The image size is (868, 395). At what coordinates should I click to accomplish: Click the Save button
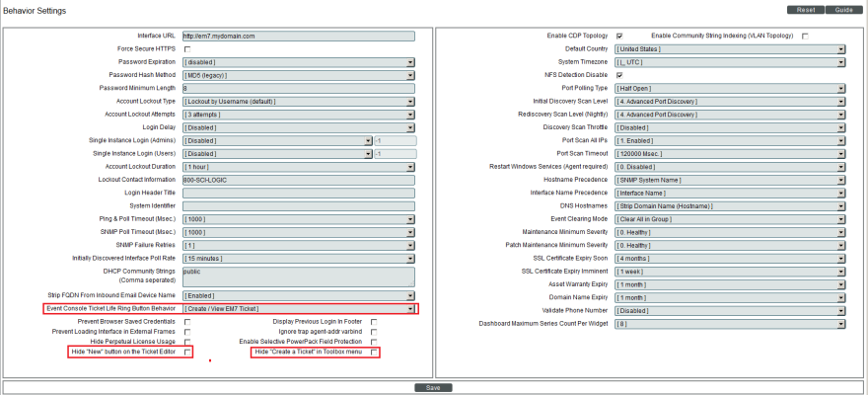coord(433,388)
